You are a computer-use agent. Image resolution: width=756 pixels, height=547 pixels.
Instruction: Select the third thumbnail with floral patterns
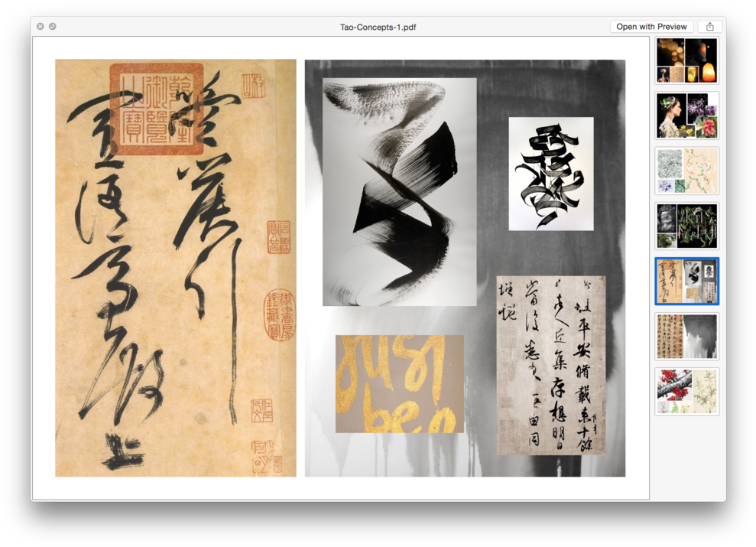click(686, 171)
